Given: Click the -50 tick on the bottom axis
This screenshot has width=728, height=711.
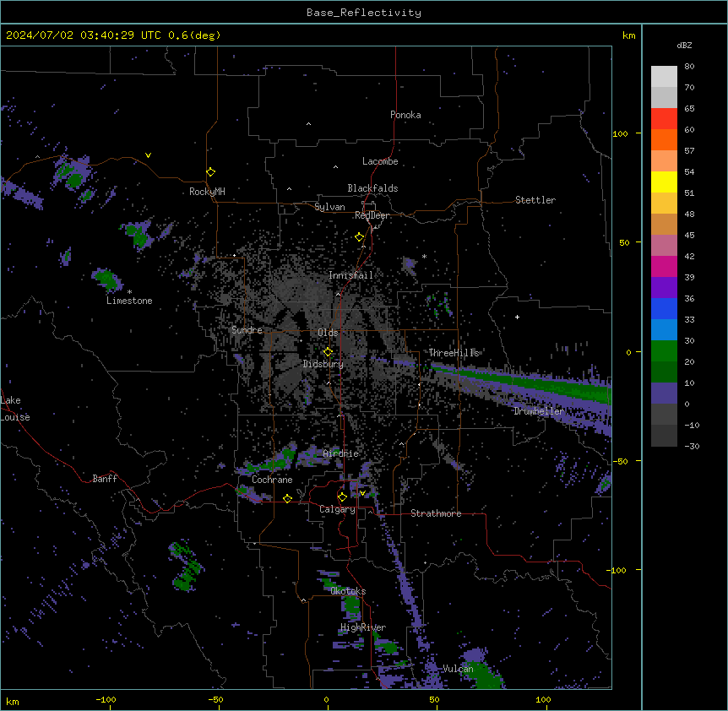Looking at the screenshot, I should 215,699.
